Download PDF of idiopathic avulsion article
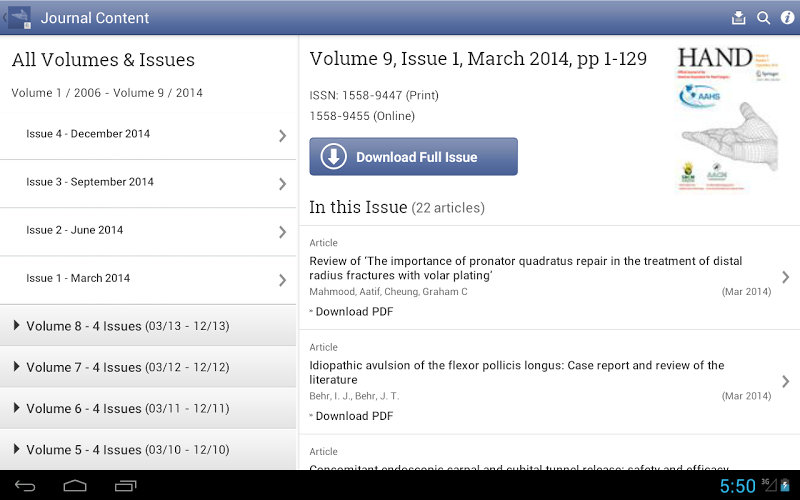The width and height of the screenshot is (800, 500). click(x=354, y=416)
